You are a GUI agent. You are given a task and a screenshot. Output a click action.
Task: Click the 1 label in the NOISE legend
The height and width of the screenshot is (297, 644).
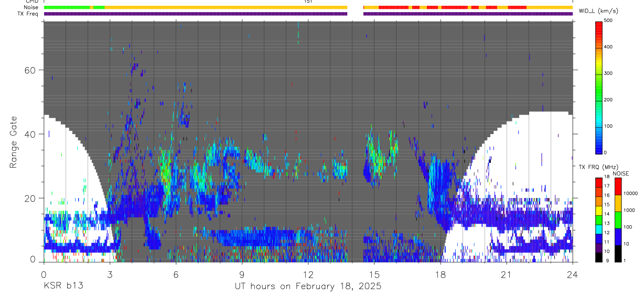pyautogui.click(x=626, y=261)
